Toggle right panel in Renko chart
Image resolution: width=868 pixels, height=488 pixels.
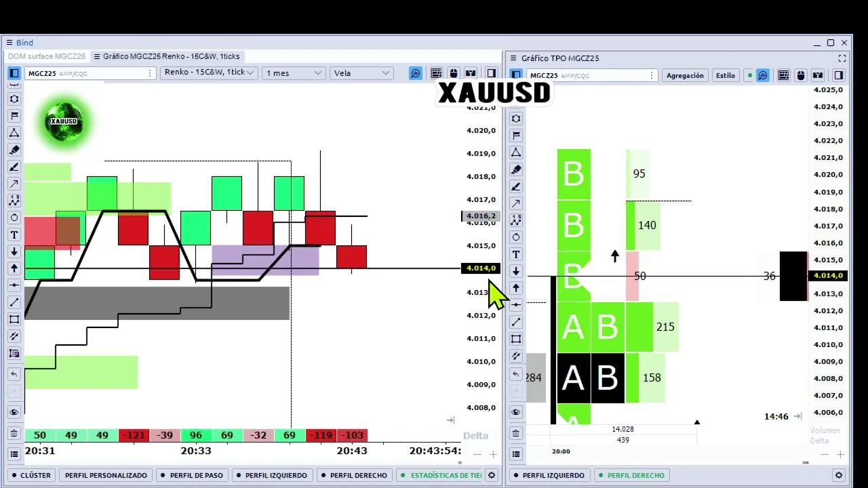click(492, 73)
